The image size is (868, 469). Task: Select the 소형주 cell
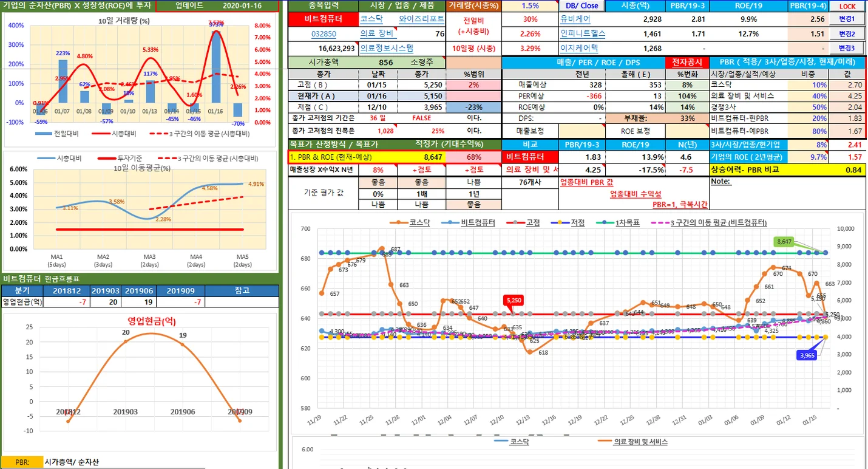tap(422, 63)
